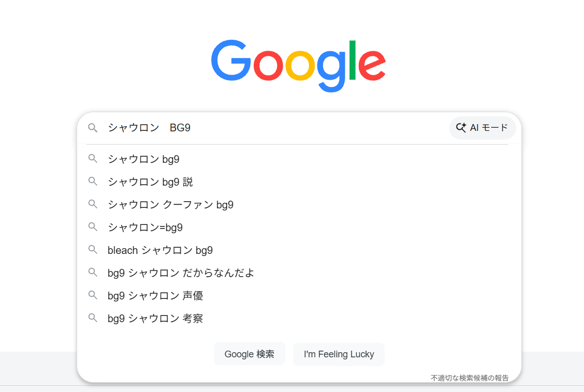
Task: Click magnifier icon beside シャウロン=bg9 suggestion
Action: (93, 227)
